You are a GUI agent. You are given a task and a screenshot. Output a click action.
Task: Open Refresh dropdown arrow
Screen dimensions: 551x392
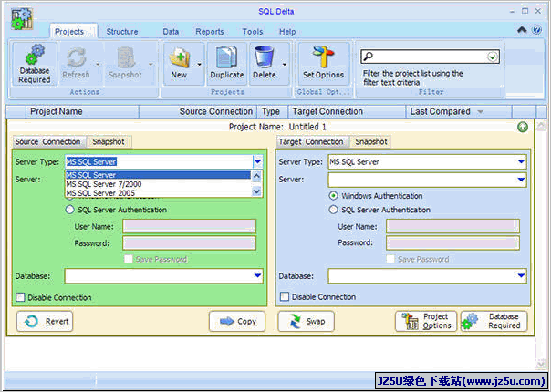coord(98,65)
